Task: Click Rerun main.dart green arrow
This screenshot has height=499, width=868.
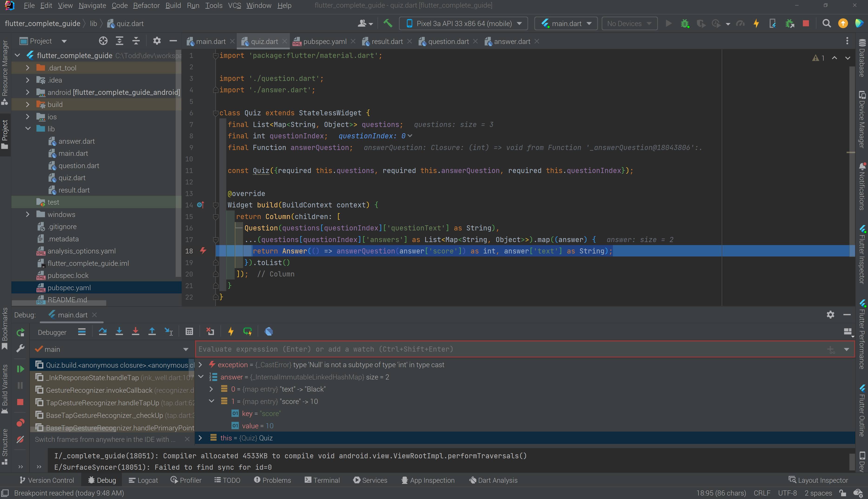Action: click(20, 332)
